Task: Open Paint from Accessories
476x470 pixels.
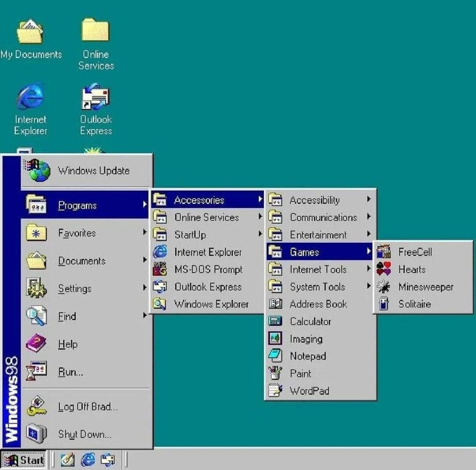Action: [300, 373]
